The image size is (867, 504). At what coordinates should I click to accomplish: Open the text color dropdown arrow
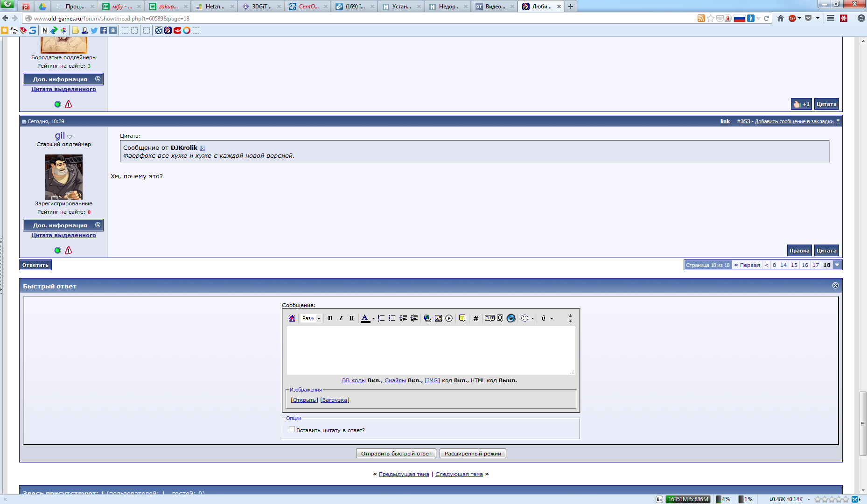[x=373, y=319]
